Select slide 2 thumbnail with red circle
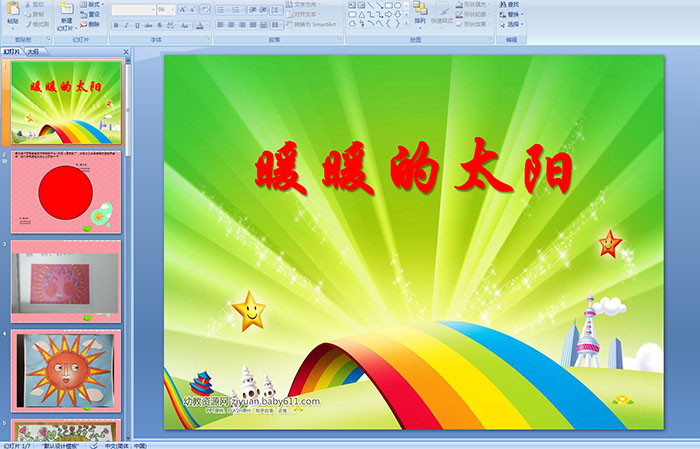This screenshot has height=449, width=700. [66, 192]
